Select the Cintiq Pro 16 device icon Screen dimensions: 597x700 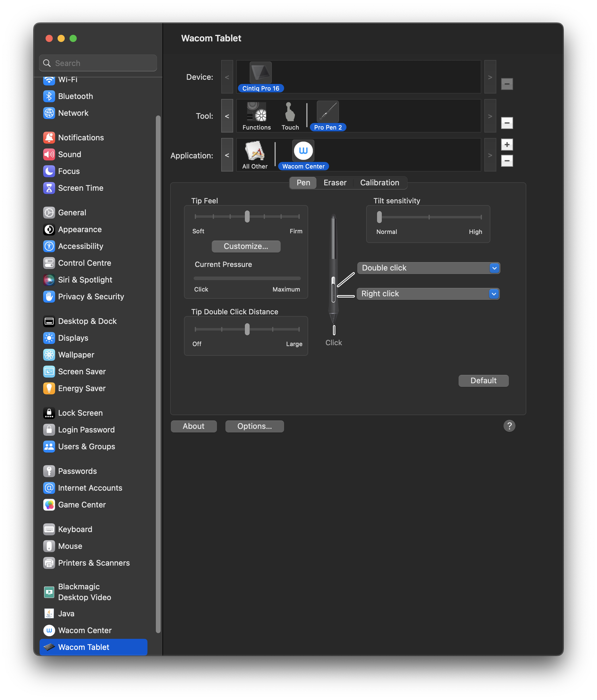coord(260,73)
